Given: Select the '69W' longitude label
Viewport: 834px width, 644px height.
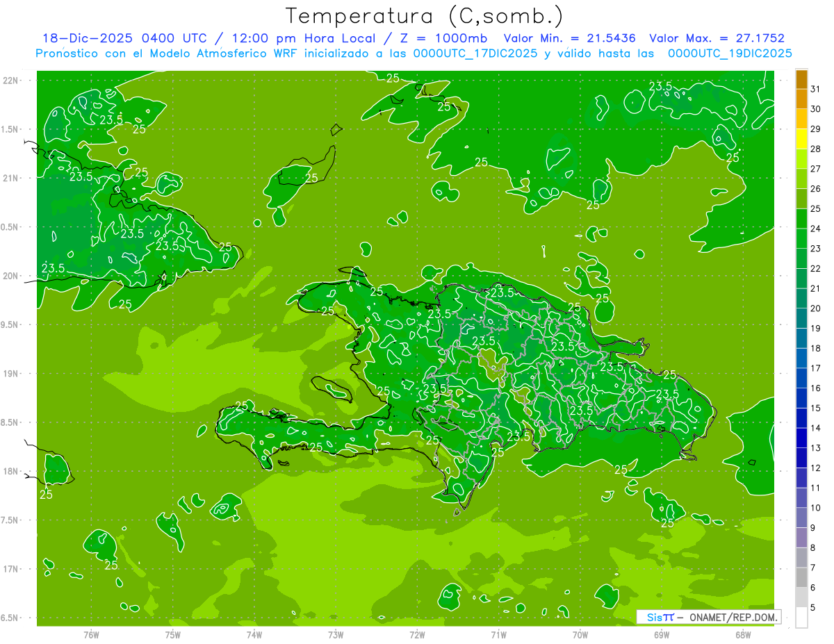Looking at the screenshot, I should [x=662, y=635].
